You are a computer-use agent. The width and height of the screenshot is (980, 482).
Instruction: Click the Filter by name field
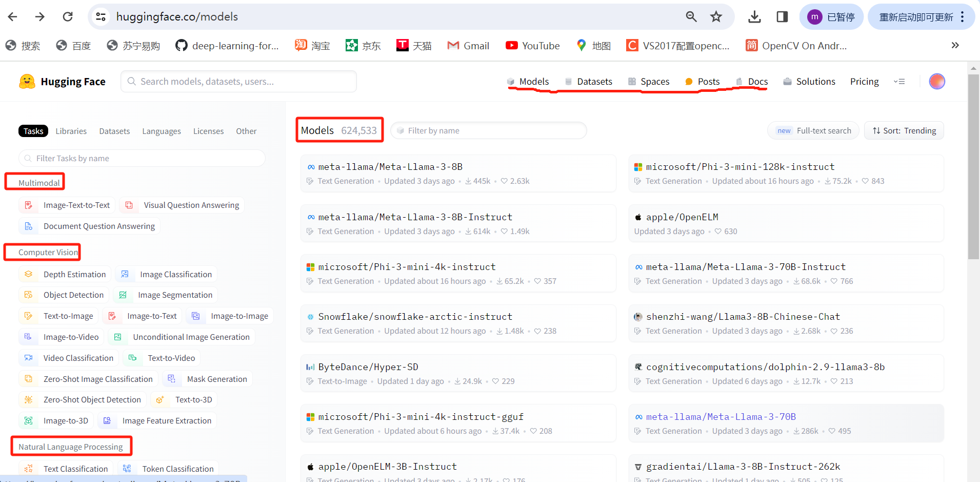tap(489, 130)
